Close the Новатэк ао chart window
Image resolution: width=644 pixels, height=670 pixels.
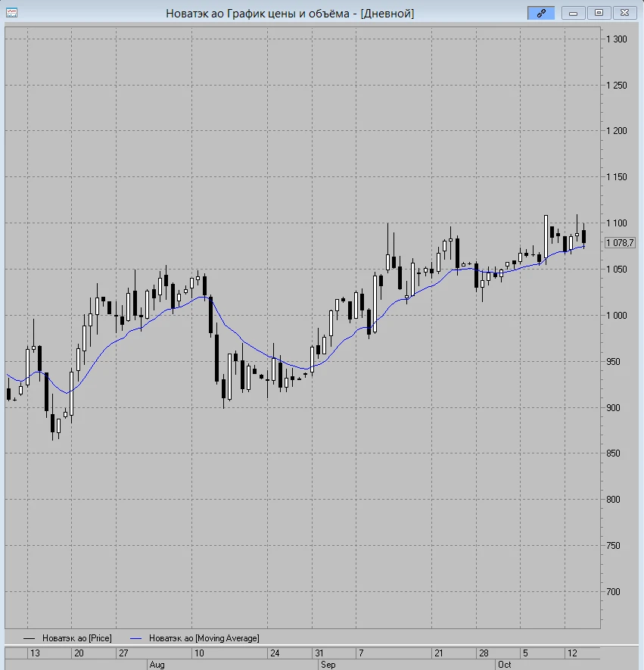click(x=624, y=13)
